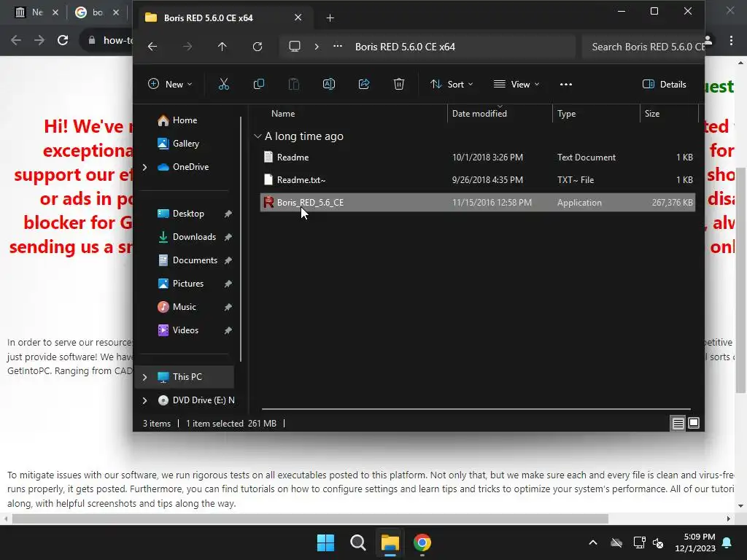Click the Share icon in toolbar
Image resolution: width=747 pixels, height=560 pixels.
tap(364, 85)
